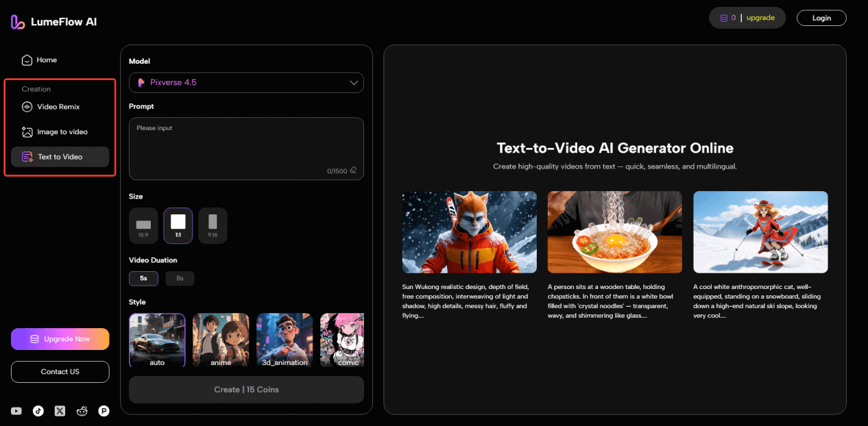Click the yellow upgrade link
The width and height of the screenshot is (868, 426).
760,18
